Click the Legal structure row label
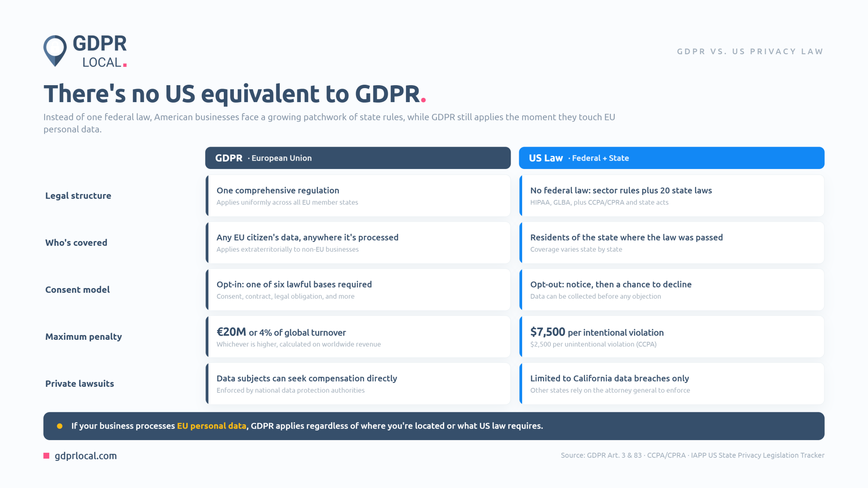868x488 pixels. pos(78,196)
